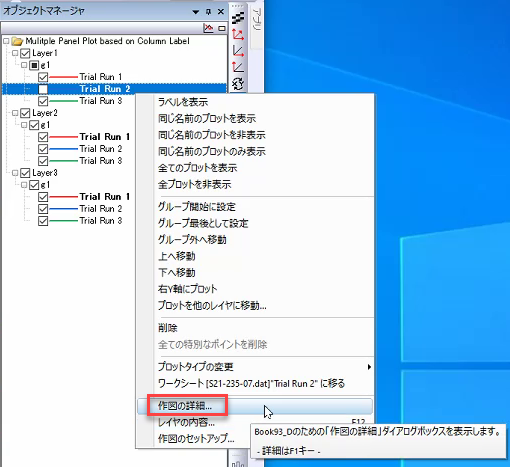This screenshot has width=510, height=467.
Task: Choose プロットを他のレイヤに移動...
Action: tap(255, 305)
